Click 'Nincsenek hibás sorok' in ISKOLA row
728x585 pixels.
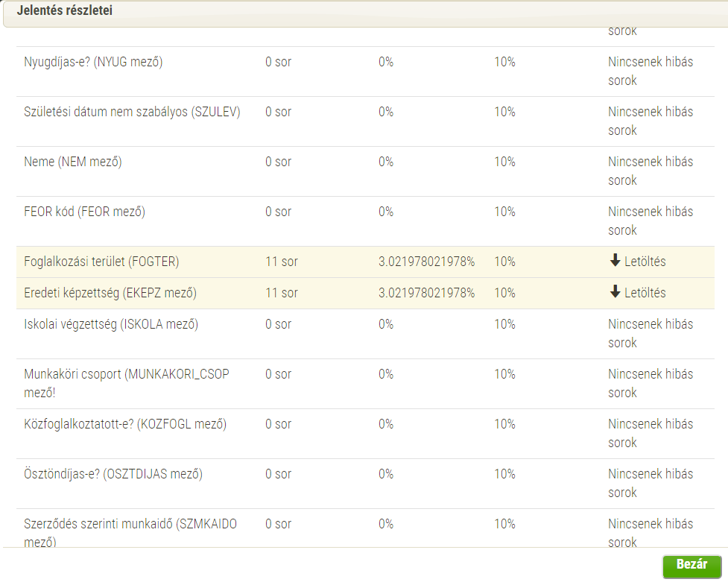click(x=651, y=333)
